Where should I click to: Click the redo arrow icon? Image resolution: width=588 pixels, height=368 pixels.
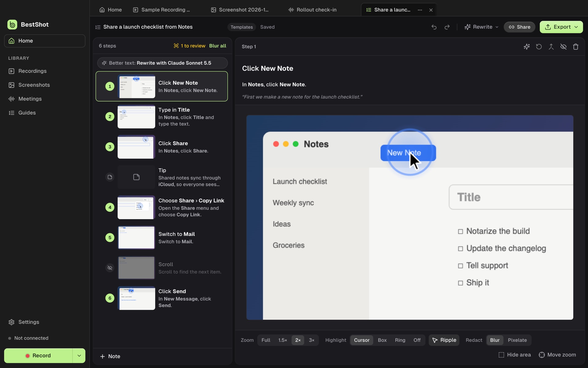pos(447,27)
